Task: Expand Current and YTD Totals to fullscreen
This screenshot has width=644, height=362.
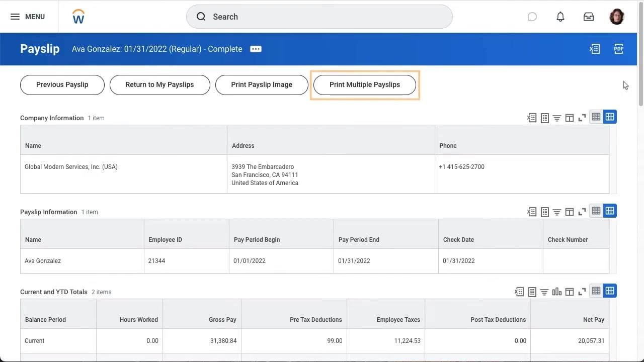Action: click(x=582, y=292)
